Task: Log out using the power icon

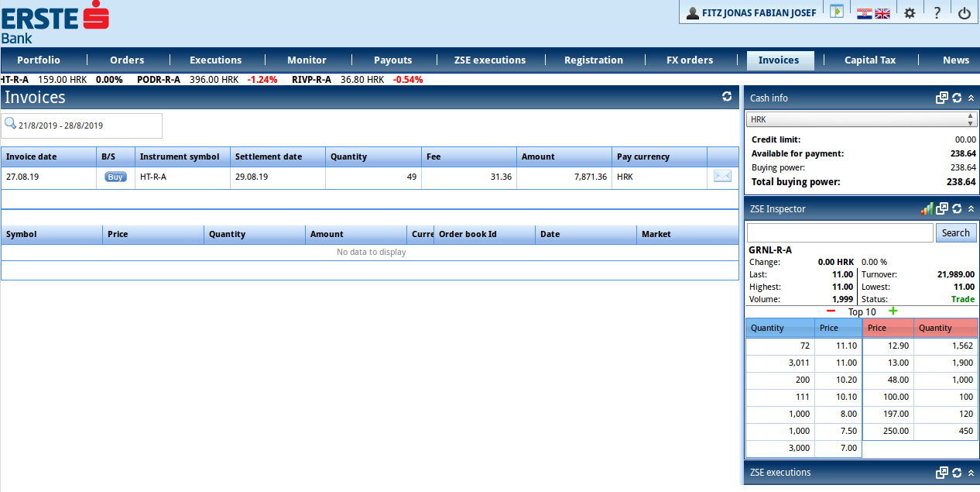Action: click(964, 13)
